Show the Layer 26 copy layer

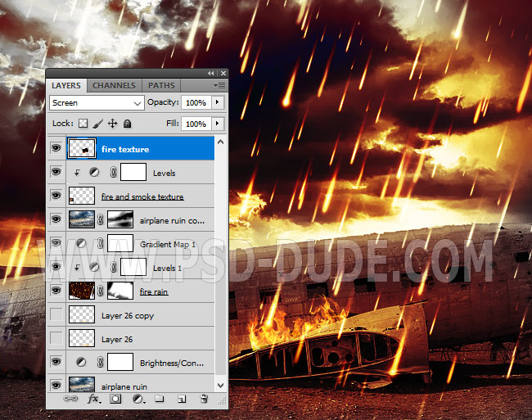tap(56, 314)
